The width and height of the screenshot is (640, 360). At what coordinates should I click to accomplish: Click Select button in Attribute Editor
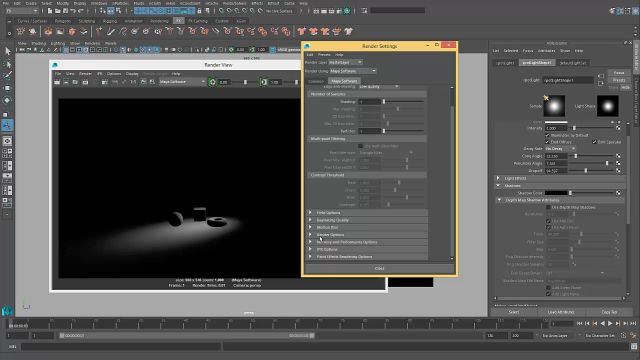(513, 312)
